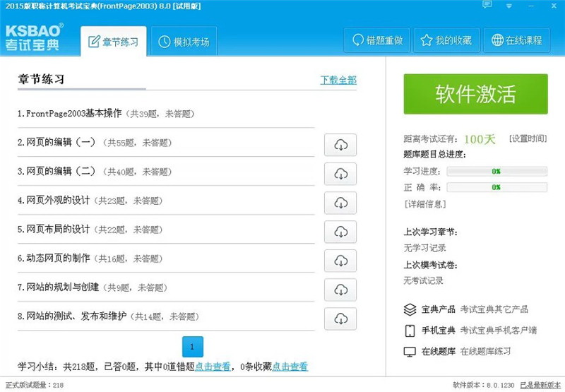
Task: Click the 100天 countdown text
Action: 480,139
